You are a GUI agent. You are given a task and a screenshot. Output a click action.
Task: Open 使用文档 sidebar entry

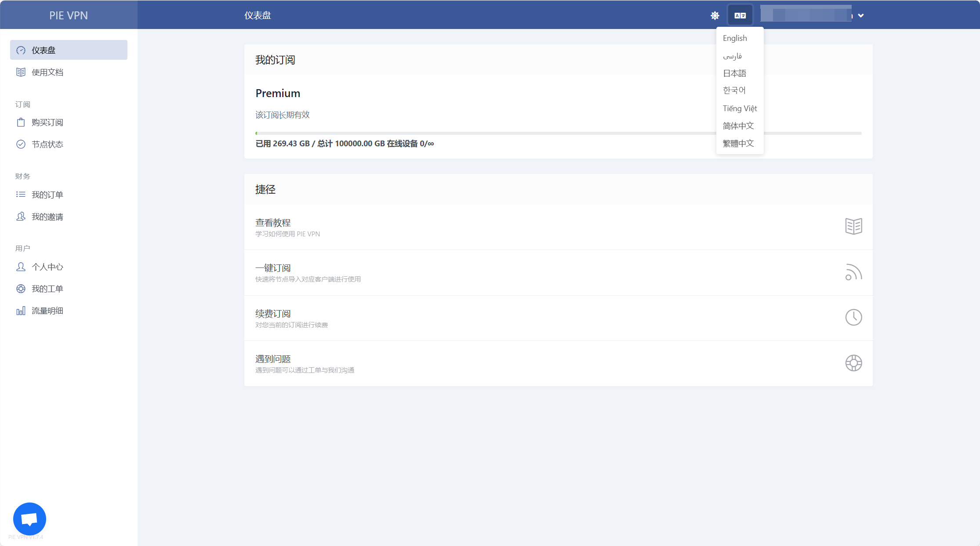click(47, 72)
